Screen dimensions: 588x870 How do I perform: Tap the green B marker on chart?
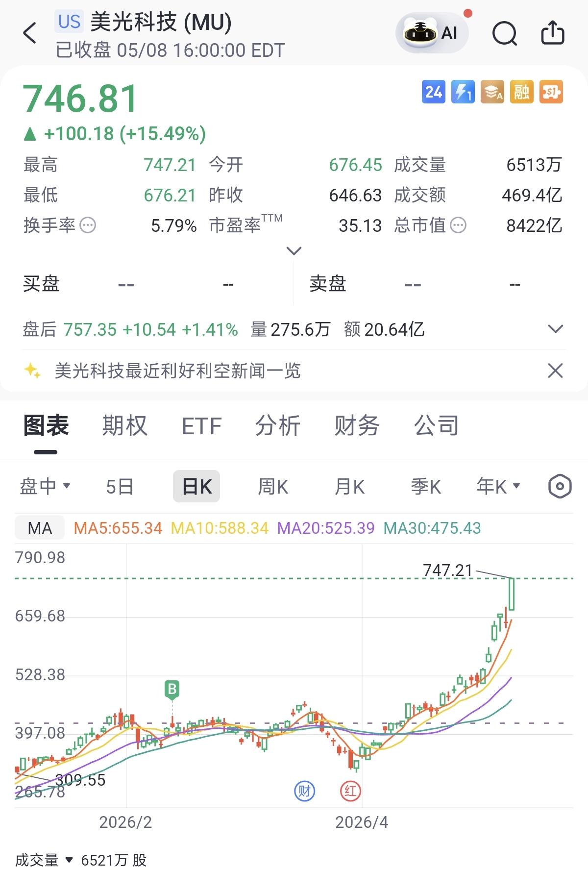tap(172, 690)
